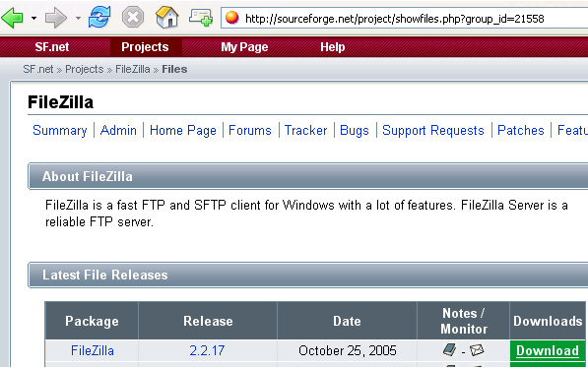Click the new tab plus icon
Screen dimensions: 588x368
tap(201, 18)
